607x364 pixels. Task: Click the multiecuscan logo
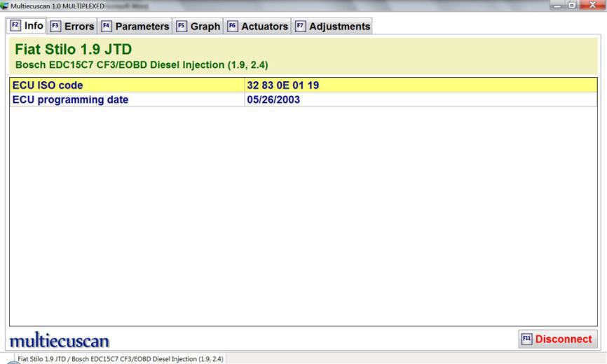tap(60, 341)
